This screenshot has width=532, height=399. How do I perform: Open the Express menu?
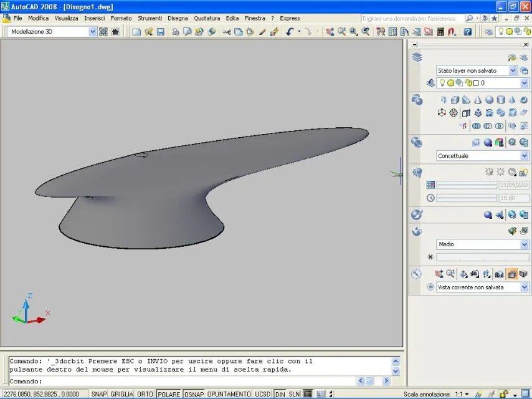[x=290, y=18]
